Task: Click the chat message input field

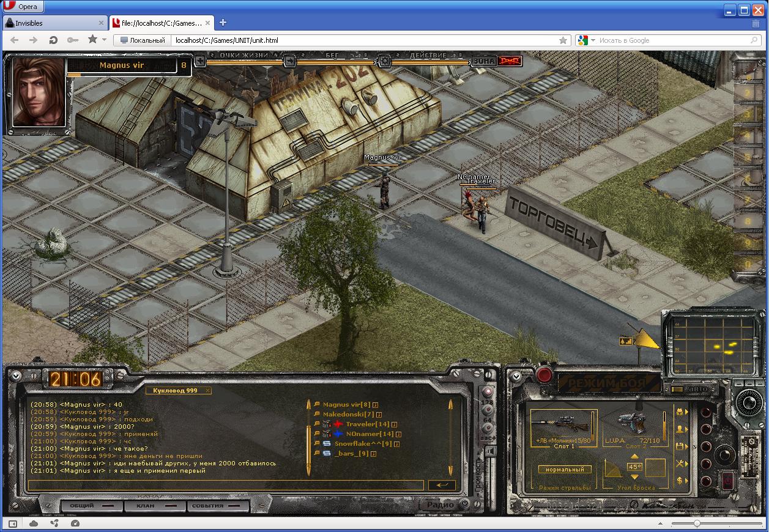Action: click(x=226, y=485)
